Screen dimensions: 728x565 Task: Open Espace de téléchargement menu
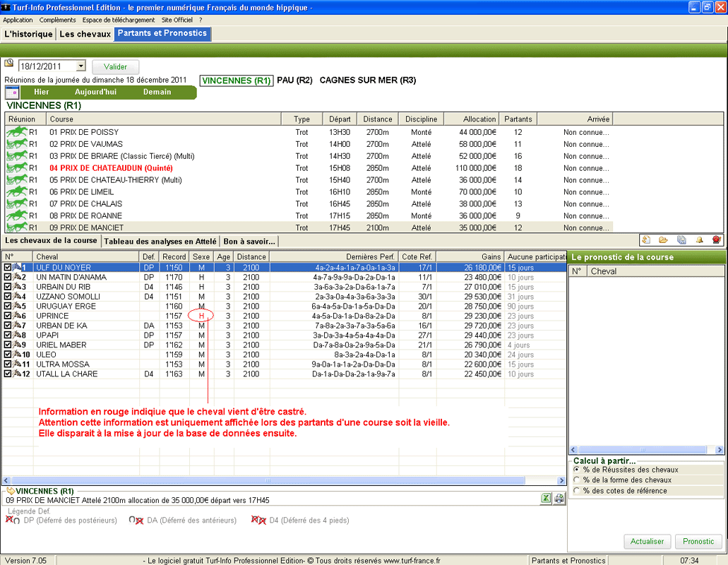pos(119,20)
